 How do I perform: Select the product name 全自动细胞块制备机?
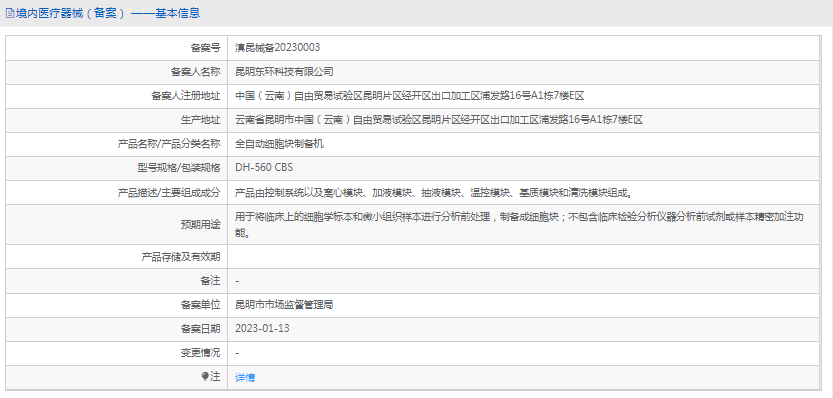279,144
